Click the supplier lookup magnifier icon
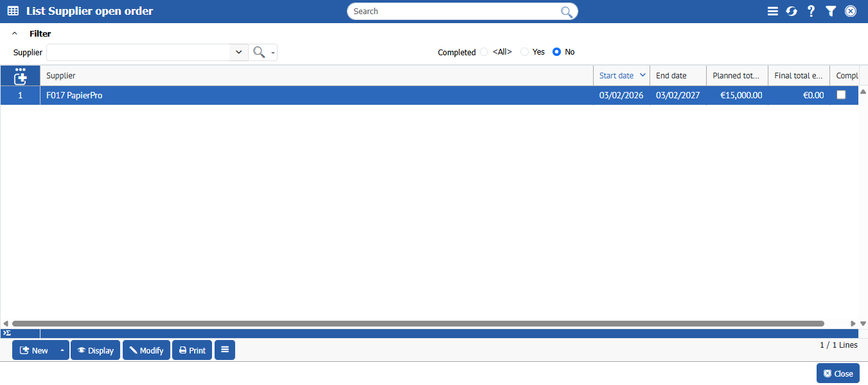Viewport: 868px width, 385px height. coord(259,52)
